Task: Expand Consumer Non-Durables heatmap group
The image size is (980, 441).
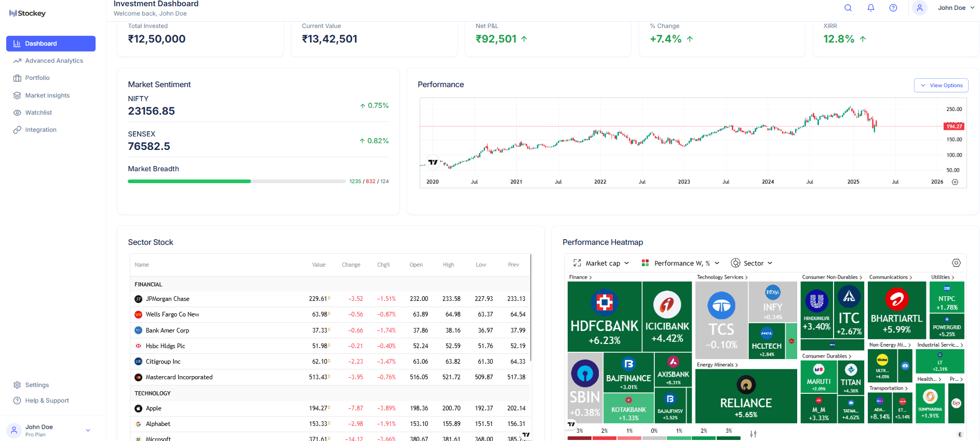Action: click(832, 277)
